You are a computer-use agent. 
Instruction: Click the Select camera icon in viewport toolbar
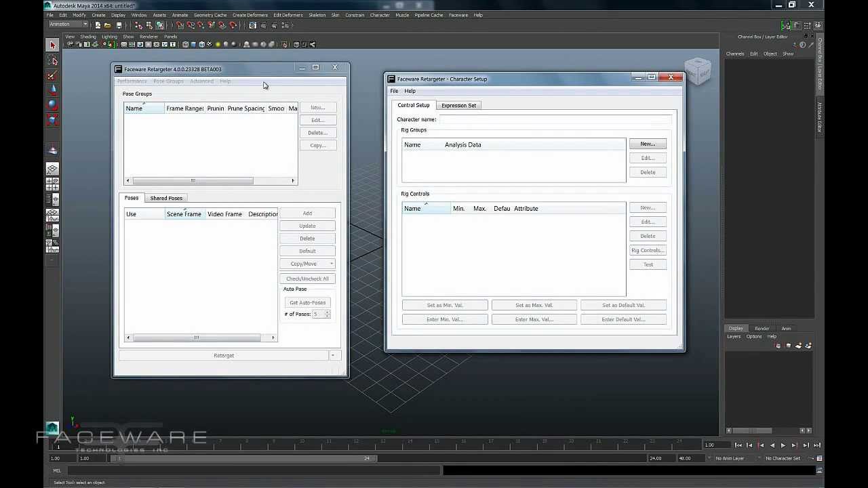pyautogui.click(x=70, y=45)
